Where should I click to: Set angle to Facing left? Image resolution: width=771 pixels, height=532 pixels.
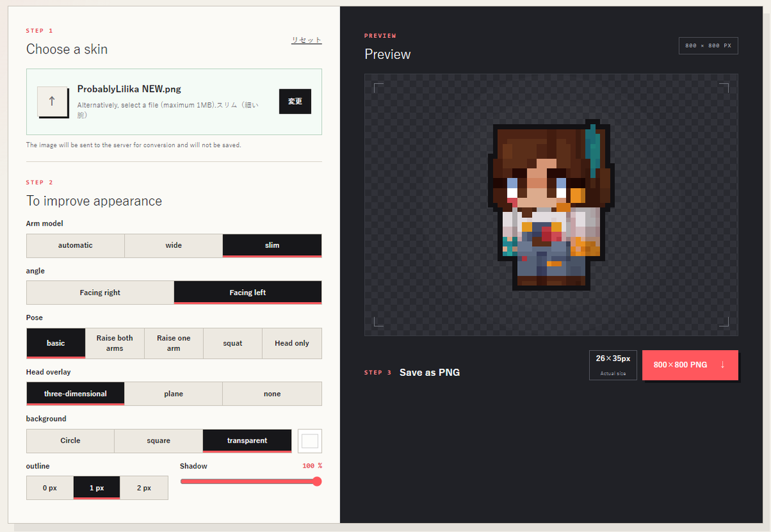click(x=248, y=292)
